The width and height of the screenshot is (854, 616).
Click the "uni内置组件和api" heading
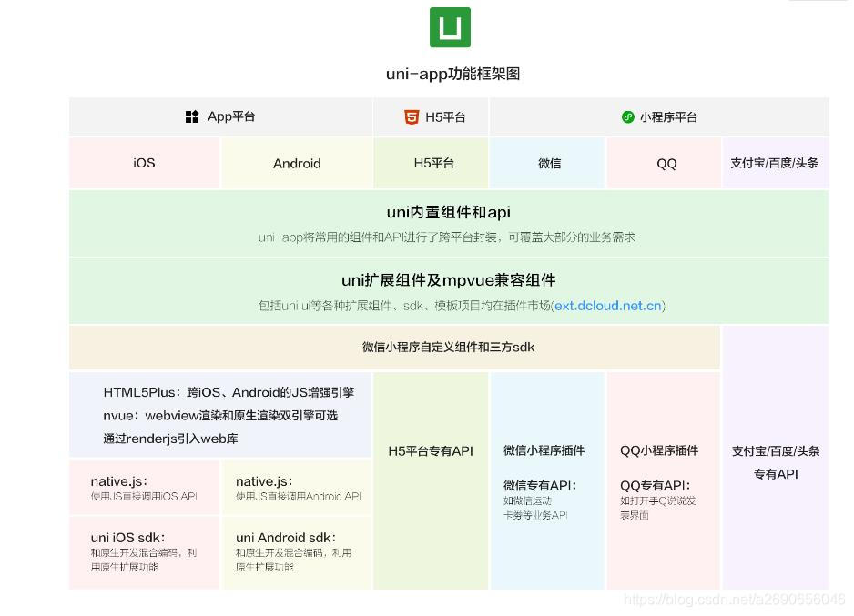(x=449, y=212)
